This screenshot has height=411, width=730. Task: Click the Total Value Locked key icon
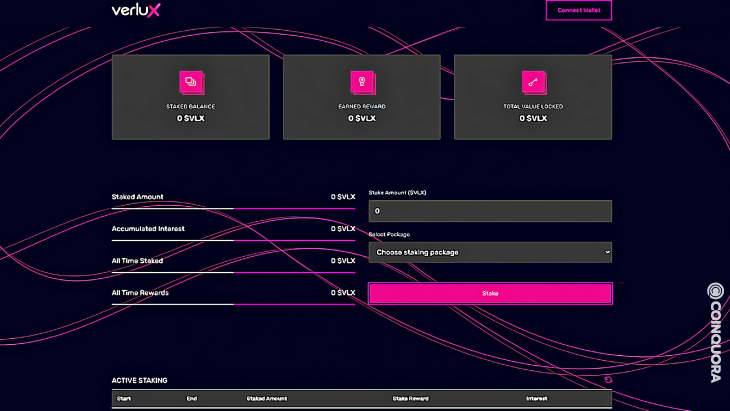[x=534, y=82]
